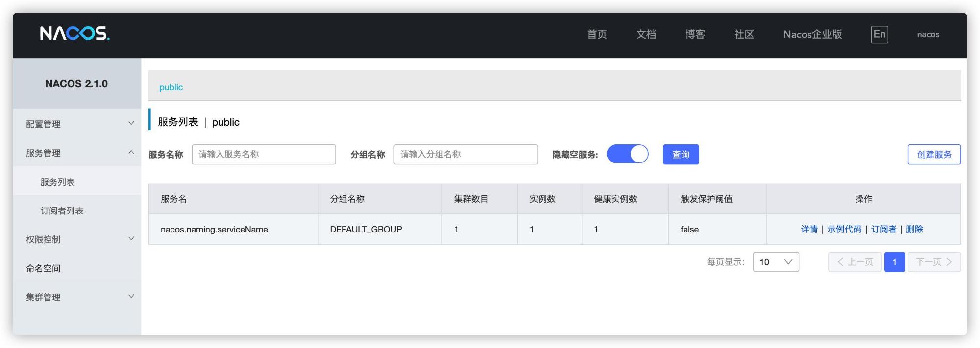This screenshot has width=980, height=348.
Task: View 示例代码 for the service
Action: tap(844, 229)
